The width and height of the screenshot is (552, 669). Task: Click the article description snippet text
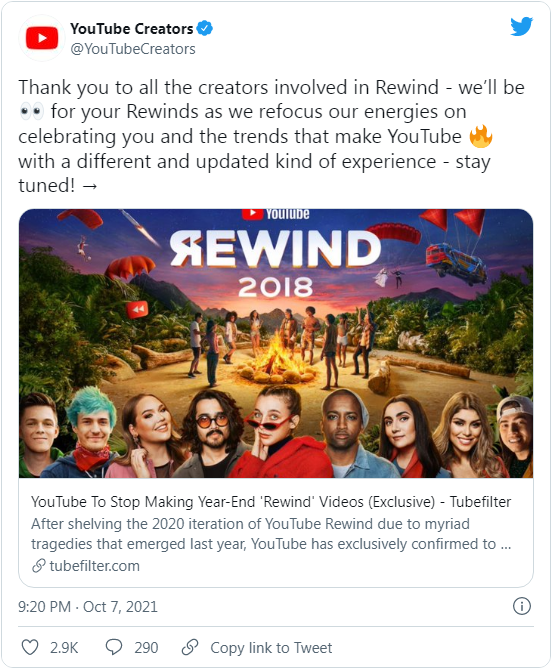coord(271,534)
